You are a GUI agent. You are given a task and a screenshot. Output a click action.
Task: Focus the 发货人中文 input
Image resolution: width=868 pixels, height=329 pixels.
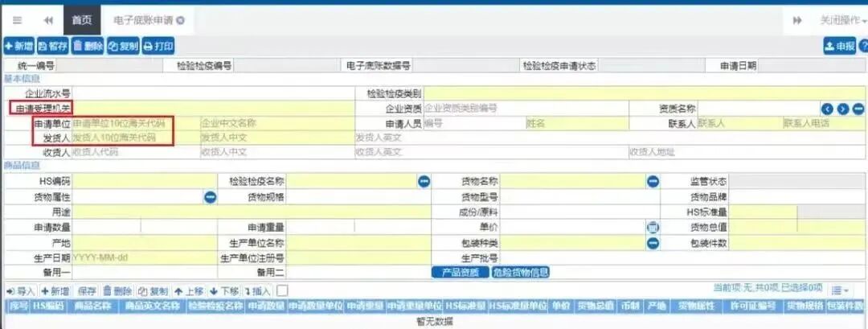click(277, 138)
